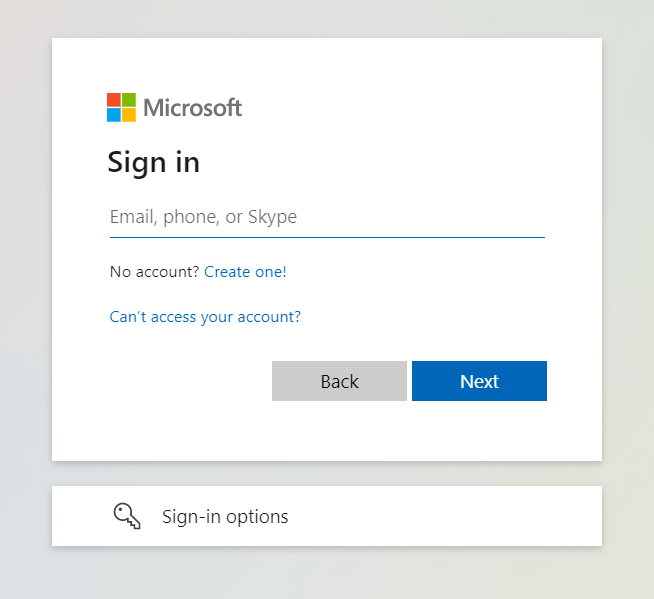The width and height of the screenshot is (654, 599).
Task: Click the "Sign in" heading
Action: tap(153, 162)
